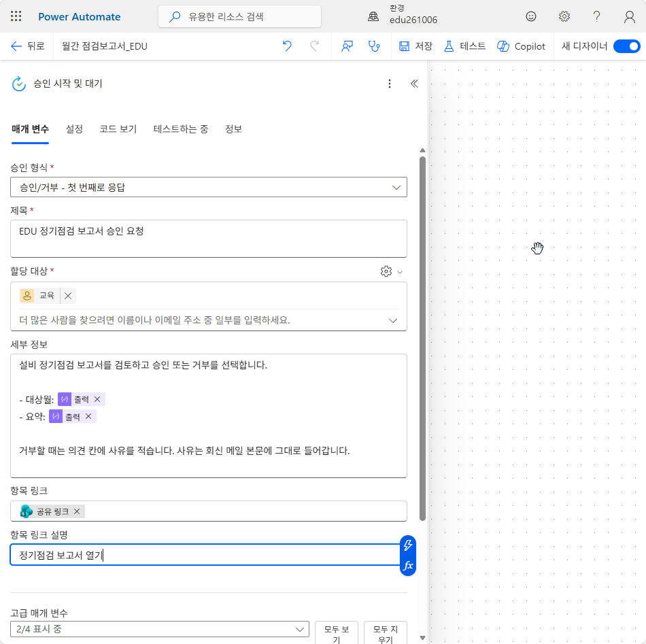Save the flow with 저장
The height and width of the screenshot is (644, 646).
pyautogui.click(x=415, y=46)
